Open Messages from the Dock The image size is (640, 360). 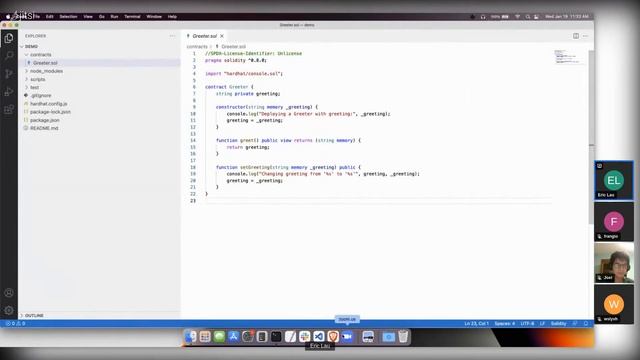tap(219, 336)
